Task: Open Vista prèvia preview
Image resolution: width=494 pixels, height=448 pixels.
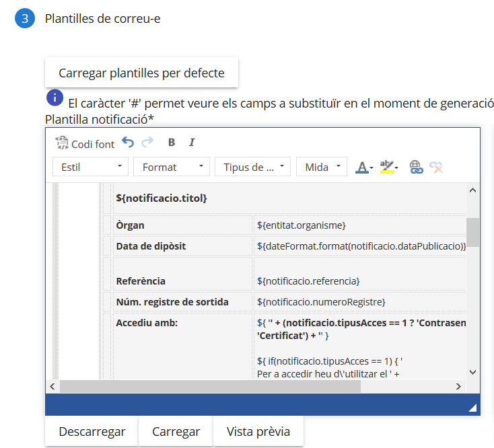Action: [x=258, y=431]
